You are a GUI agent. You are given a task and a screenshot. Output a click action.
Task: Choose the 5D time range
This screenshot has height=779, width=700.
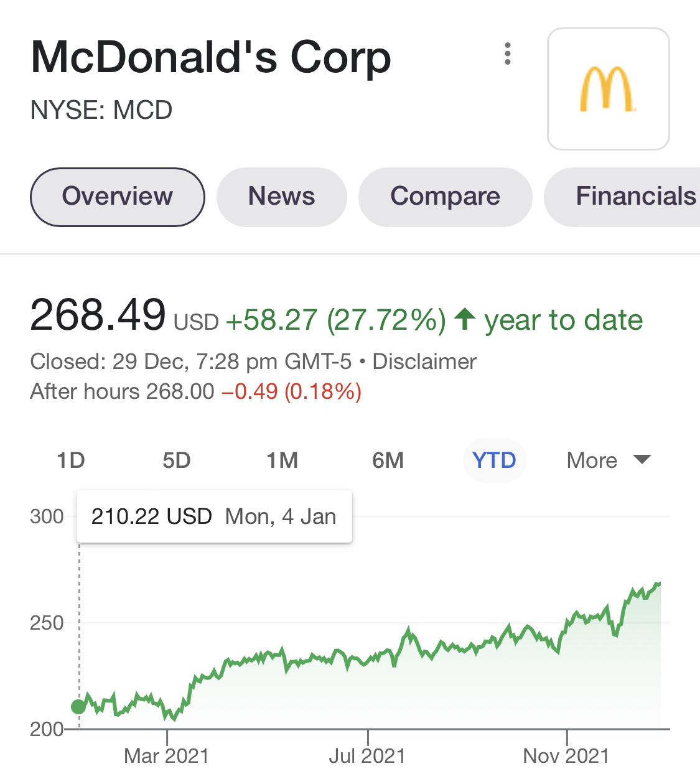tap(177, 460)
